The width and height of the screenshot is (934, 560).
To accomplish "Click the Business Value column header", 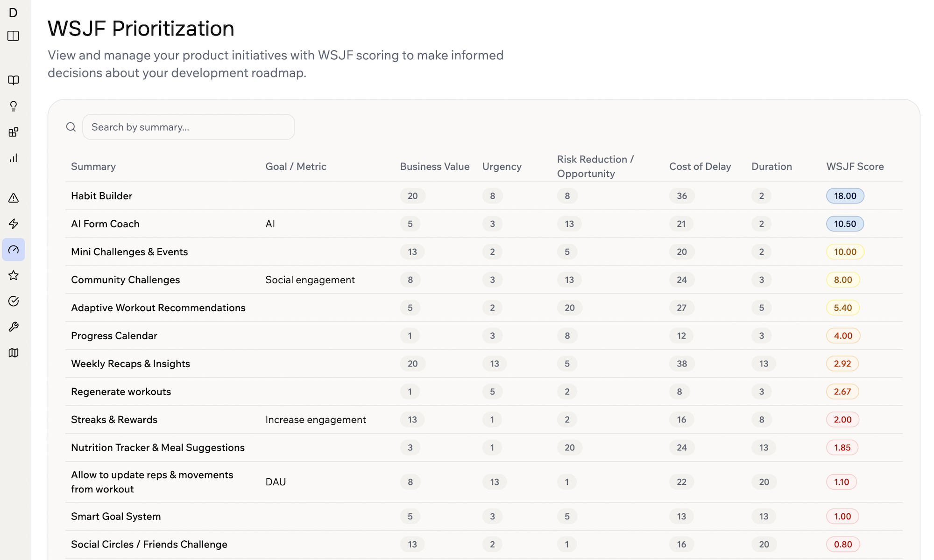I will [x=435, y=167].
